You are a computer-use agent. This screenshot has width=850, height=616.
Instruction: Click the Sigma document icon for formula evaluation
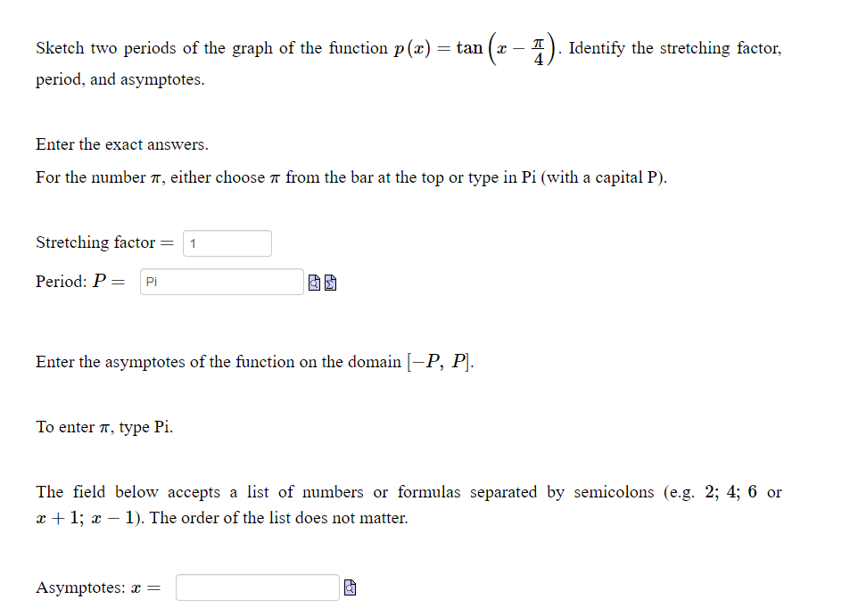coord(330,282)
